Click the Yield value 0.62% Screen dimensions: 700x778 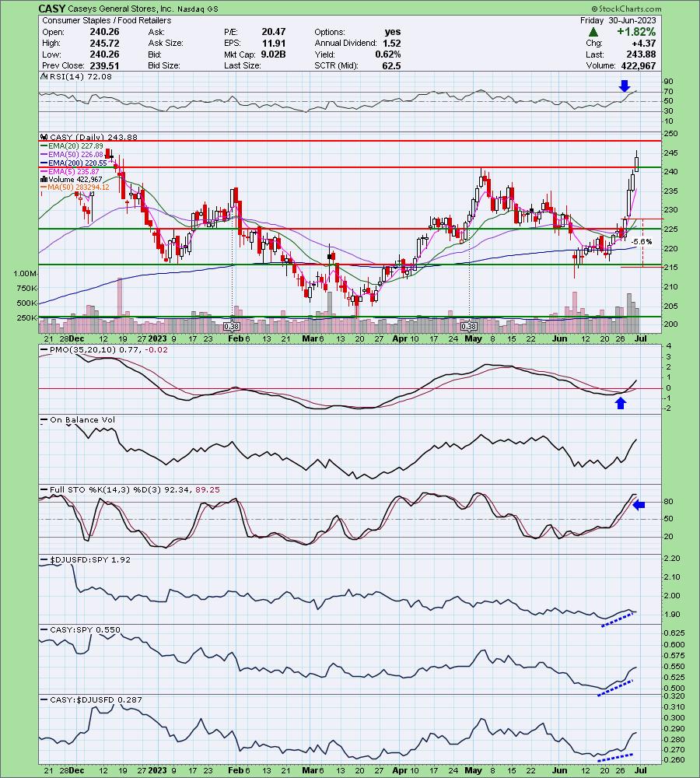(388, 54)
